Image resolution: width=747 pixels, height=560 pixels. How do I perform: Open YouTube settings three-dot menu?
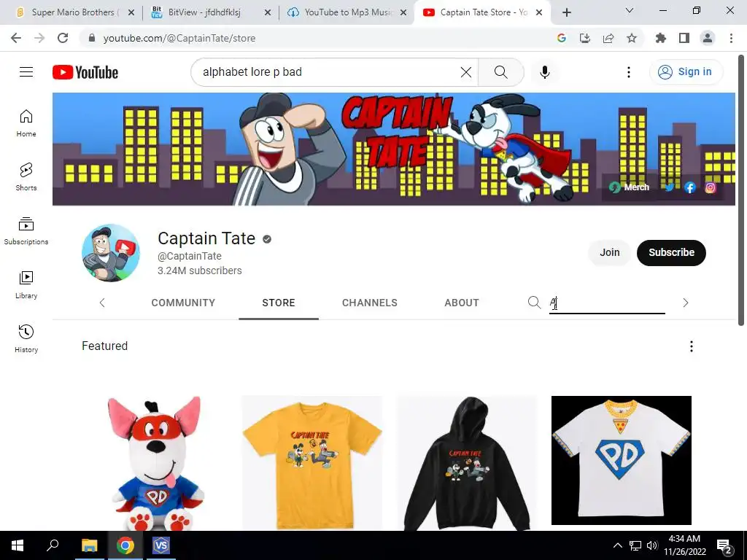coord(628,72)
